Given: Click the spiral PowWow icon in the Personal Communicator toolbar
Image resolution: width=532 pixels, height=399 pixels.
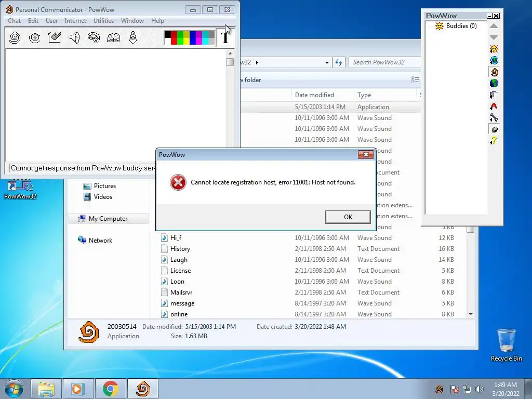Looking at the screenshot, I should click(15, 37).
